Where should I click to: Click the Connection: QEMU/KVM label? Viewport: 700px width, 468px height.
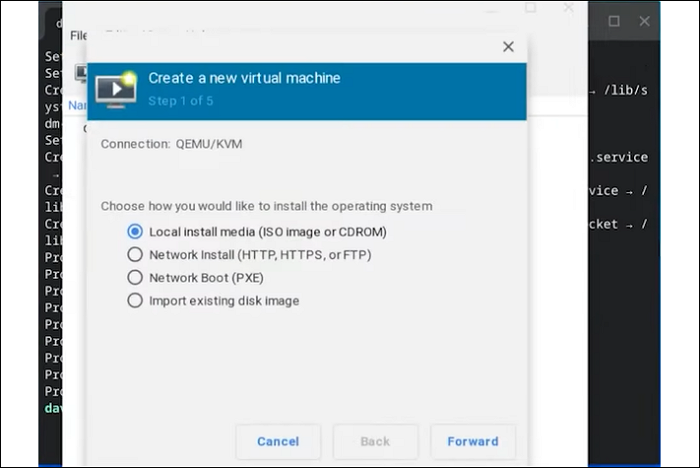(x=171, y=144)
